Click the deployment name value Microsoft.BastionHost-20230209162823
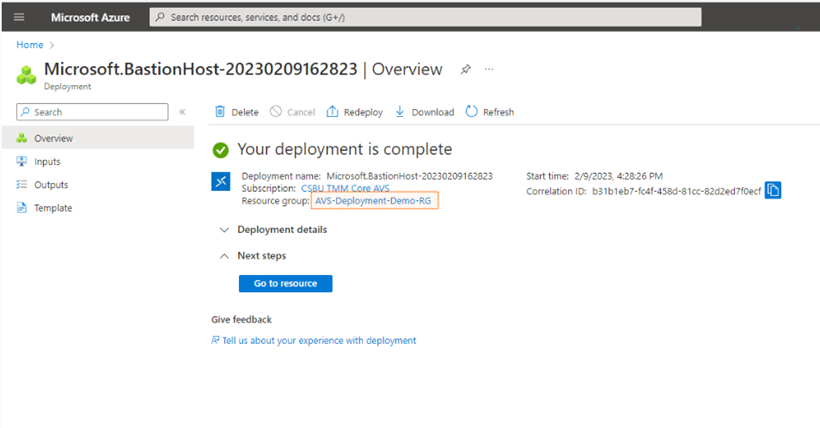 (x=409, y=176)
